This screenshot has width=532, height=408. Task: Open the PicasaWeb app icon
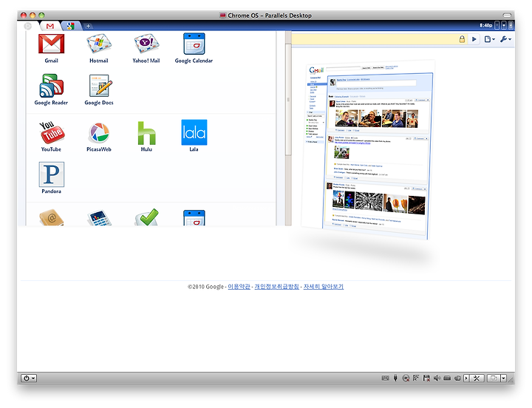click(99, 132)
